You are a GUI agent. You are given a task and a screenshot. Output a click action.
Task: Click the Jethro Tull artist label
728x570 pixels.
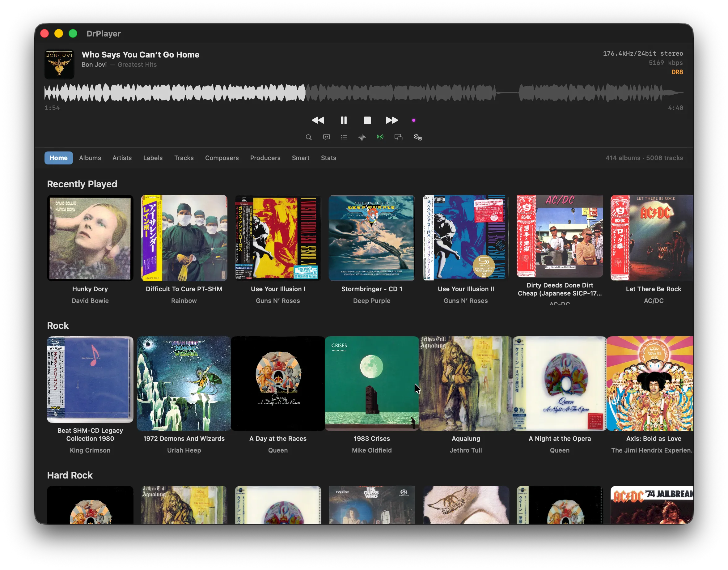click(x=466, y=450)
